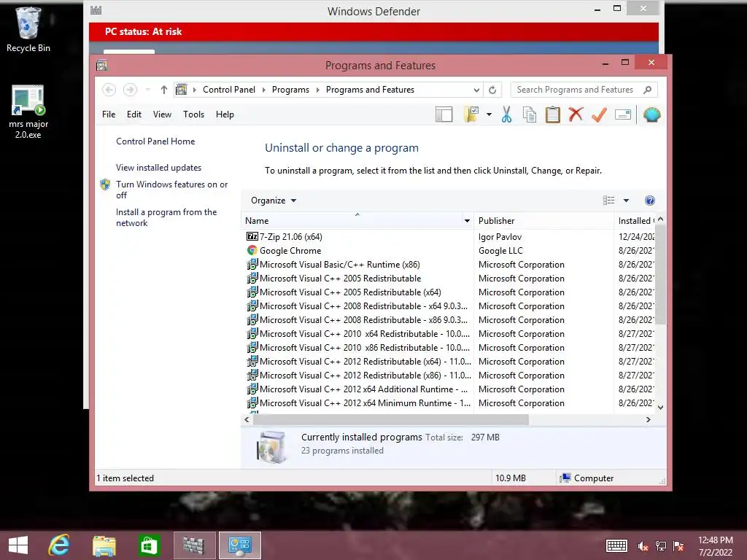Select mrs major 2.0.exe desktop shortcut
Viewport: 747px width, 560px height.
tap(28, 112)
